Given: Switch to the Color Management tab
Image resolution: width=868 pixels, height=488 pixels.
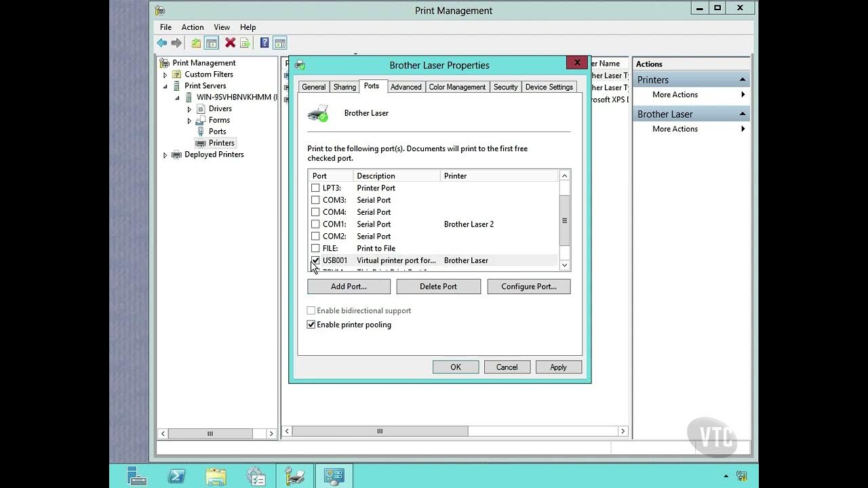Looking at the screenshot, I should 457,87.
